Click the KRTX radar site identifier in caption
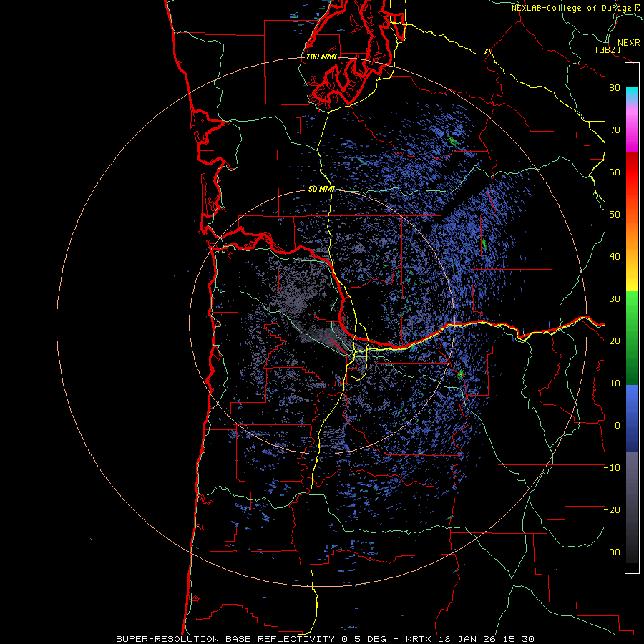This screenshot has height=644, width=644. 419,639
